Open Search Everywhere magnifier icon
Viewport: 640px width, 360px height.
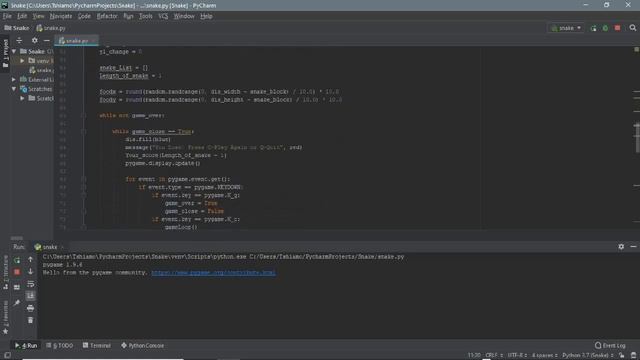pyautogui.click(x=633, y=28)
